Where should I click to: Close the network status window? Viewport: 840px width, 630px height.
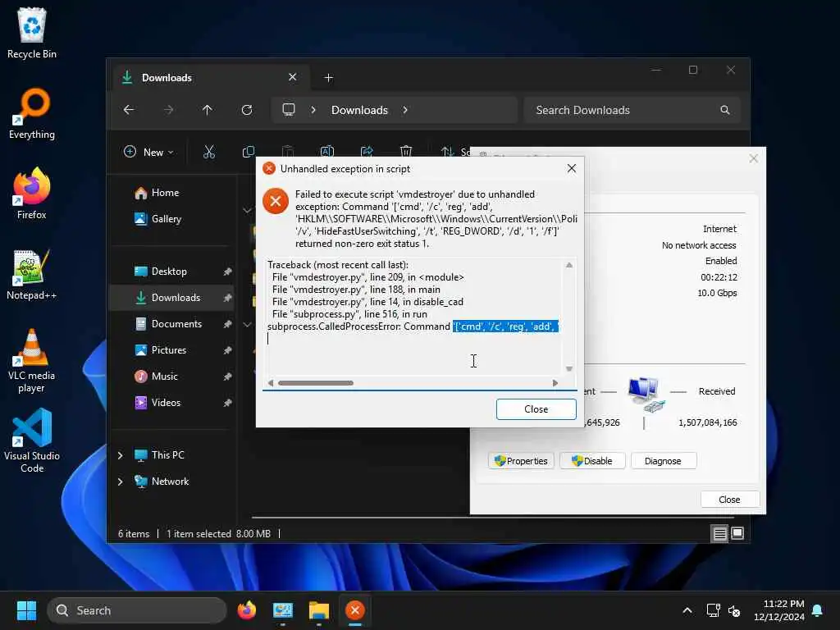point(729,500)
